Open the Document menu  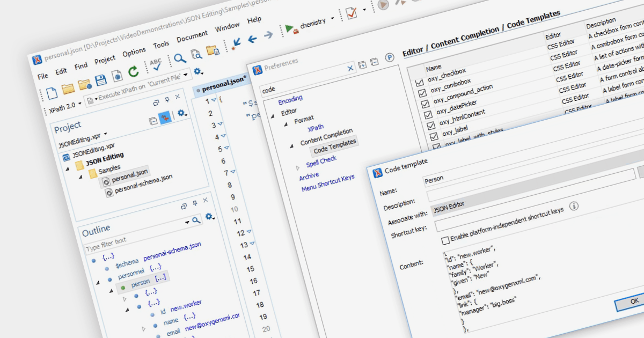[x=192, y=37]
